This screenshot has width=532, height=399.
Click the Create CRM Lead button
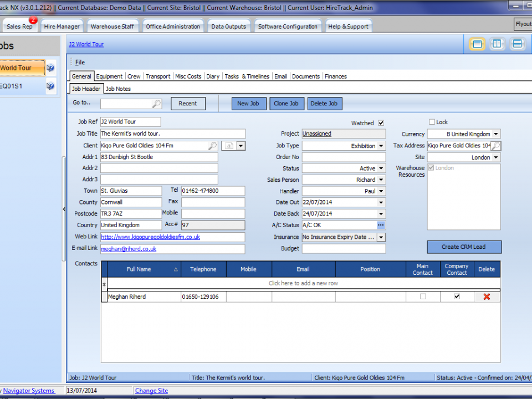point(464,247)
